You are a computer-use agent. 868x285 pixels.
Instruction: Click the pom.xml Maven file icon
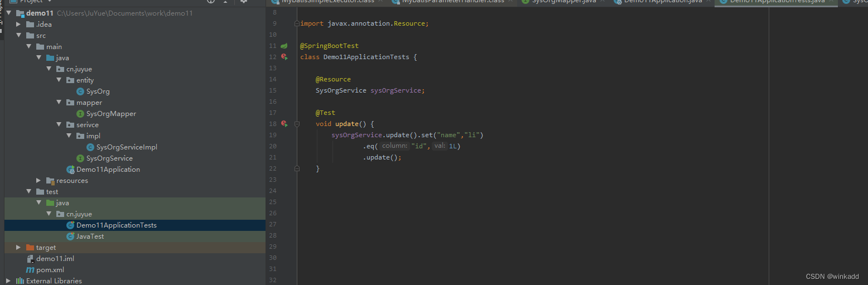tap(30, 270)
